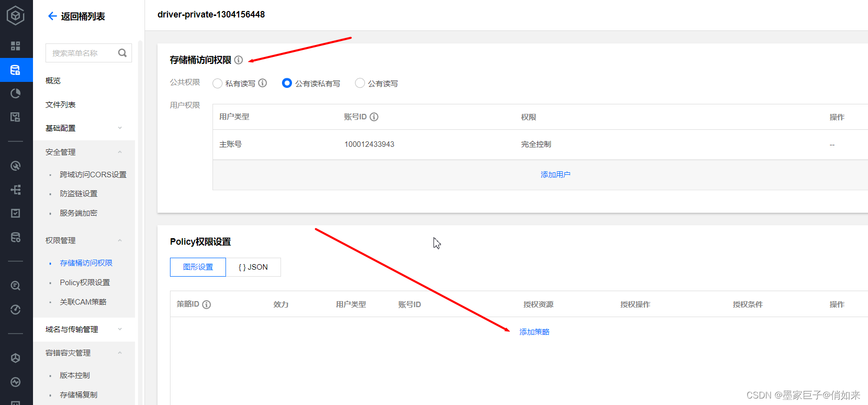Open the checkmark task icon in dark sidebar
This screenshot has height=405, width=868.
(x=15, y=213)
